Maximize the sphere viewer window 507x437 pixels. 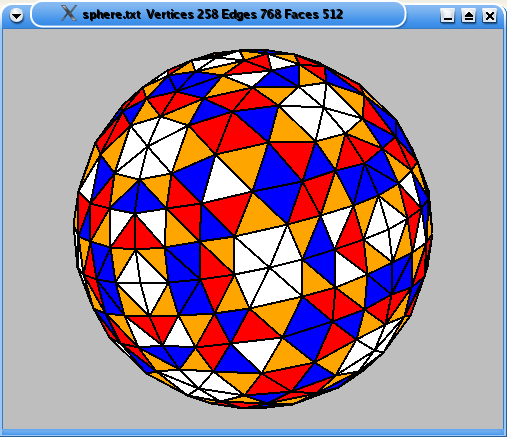tap(469, 15)
